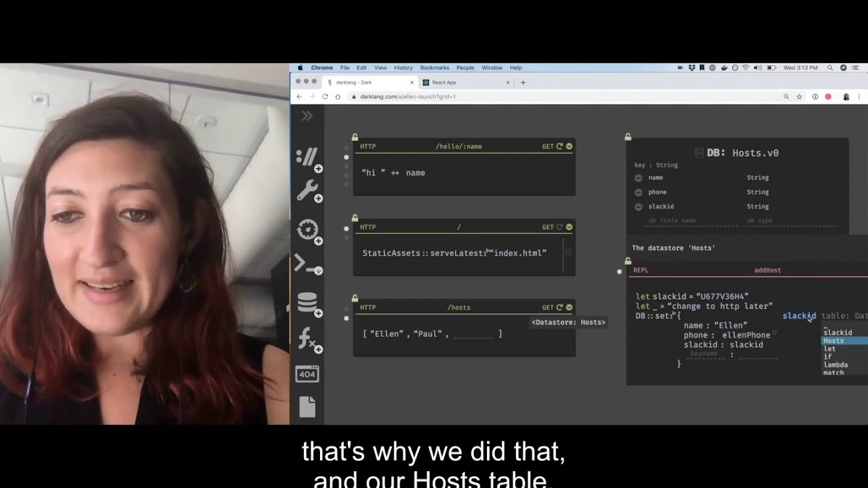Open Chrome three-dot menu

pos(859,97)
